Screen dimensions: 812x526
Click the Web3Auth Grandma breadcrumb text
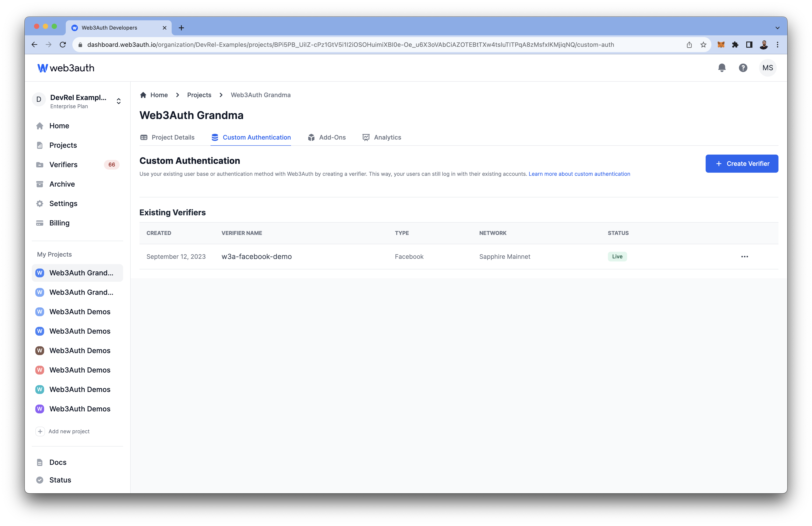point(261,95)
